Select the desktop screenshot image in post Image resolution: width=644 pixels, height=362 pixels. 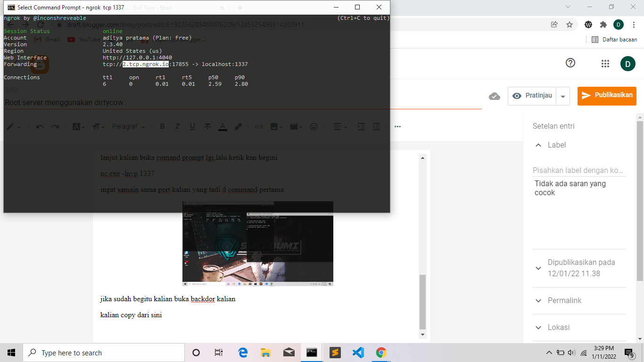[258, 243]
